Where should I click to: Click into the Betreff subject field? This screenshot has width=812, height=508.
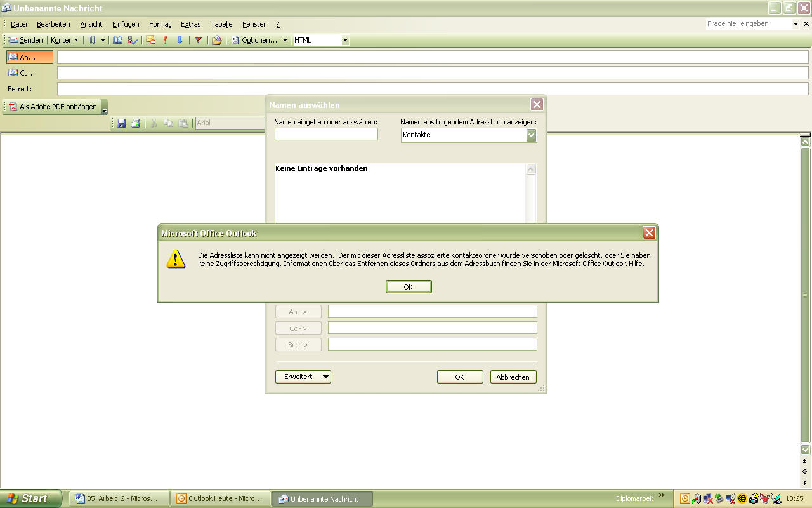tap(433, 89)
